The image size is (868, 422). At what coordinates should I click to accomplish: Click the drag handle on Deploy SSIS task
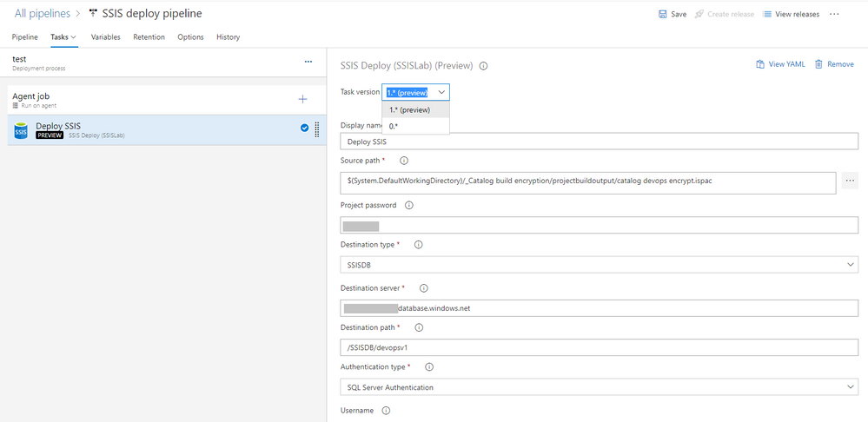[x=317, y=129]
